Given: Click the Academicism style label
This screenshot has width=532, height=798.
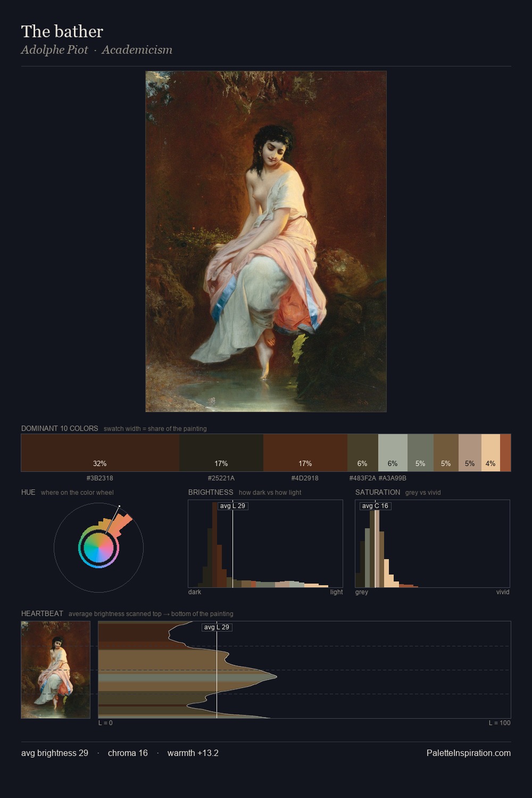Looking at the screenshot, I should [137, 50].
